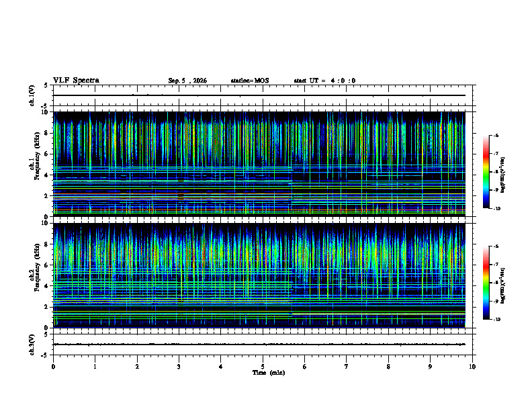Click the ch.2 color scale bar

click(x=486, y=283)
